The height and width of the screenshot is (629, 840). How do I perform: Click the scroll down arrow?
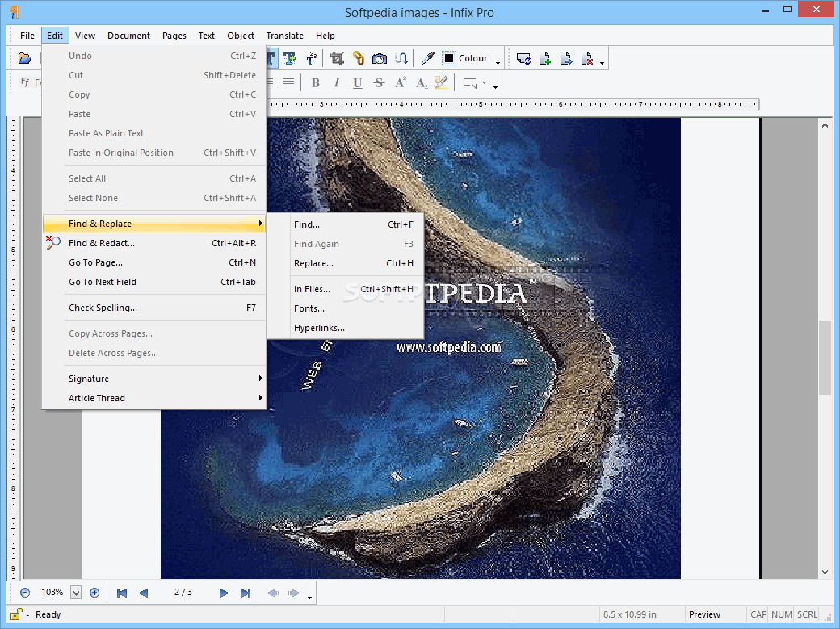tap(825, 572)
